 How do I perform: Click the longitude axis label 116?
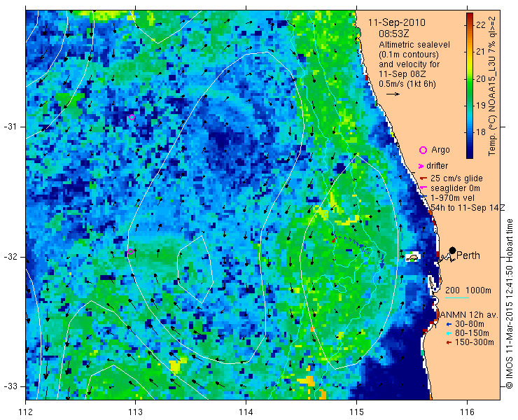[x=467, y=412]
